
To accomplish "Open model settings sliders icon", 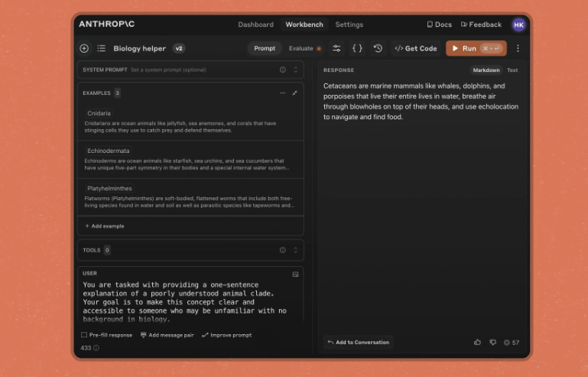I will 336,48.
